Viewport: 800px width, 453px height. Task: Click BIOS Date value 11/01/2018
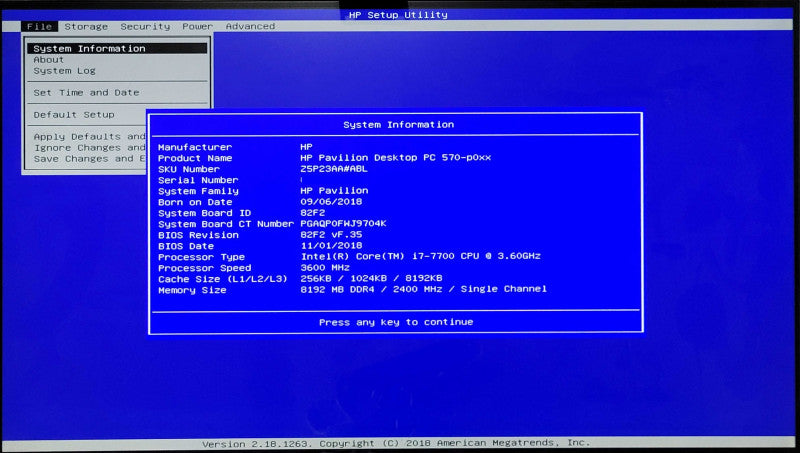331,246
